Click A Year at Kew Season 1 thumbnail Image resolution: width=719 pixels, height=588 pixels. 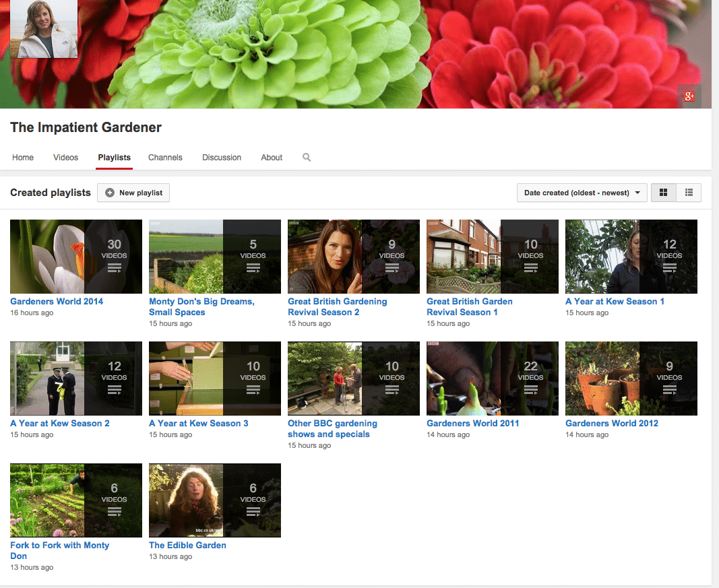631,257
